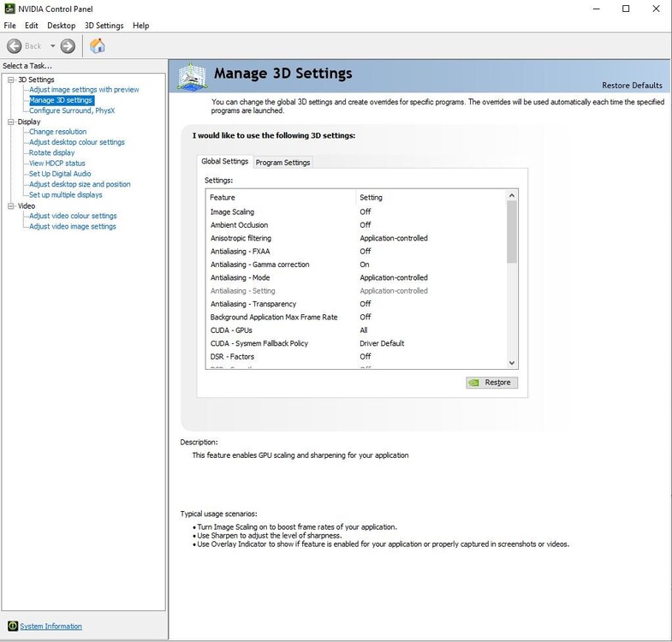Select Background Application Max Frame Rate row
672x642 pixels.
coord(357,317)
